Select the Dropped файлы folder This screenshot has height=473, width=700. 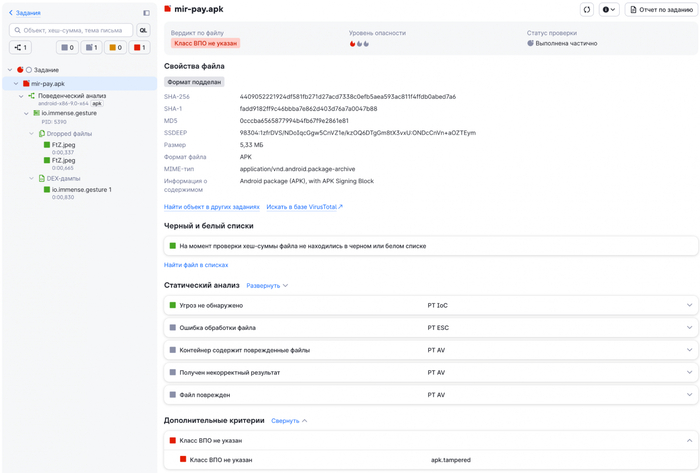pos(69,133)
